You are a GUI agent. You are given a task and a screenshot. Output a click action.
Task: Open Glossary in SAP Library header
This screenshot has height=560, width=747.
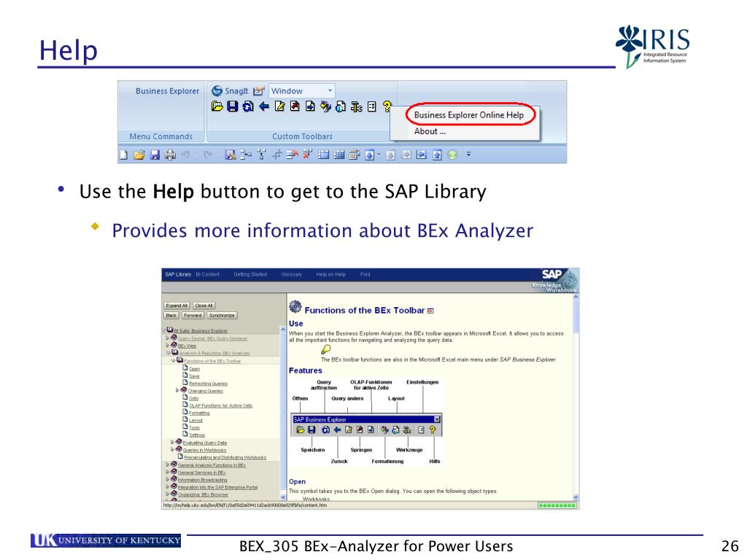pos(292,274)
